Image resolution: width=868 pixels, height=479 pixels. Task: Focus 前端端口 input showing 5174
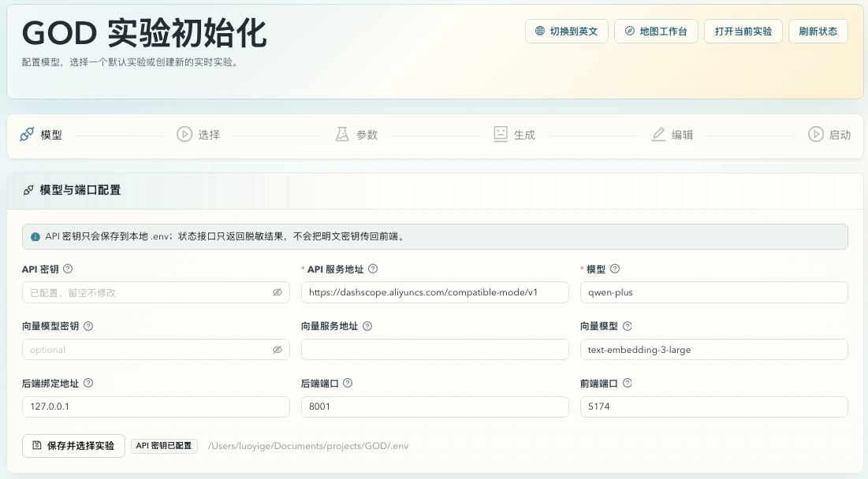tap(713, 407)
